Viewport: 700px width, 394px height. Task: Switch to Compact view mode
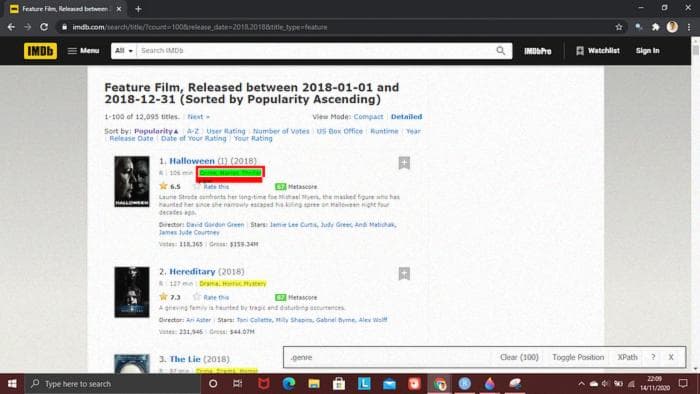click(368, 117)
